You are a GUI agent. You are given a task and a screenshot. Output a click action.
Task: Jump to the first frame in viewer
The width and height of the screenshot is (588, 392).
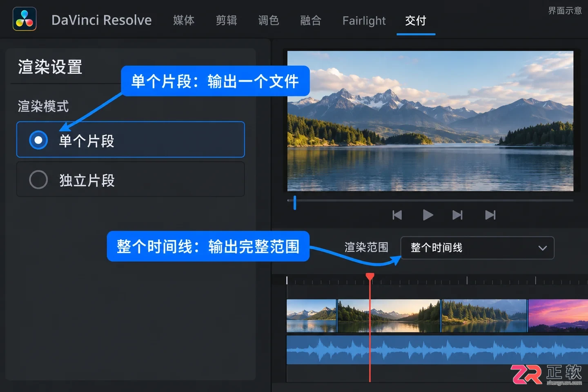click(397, 215)
